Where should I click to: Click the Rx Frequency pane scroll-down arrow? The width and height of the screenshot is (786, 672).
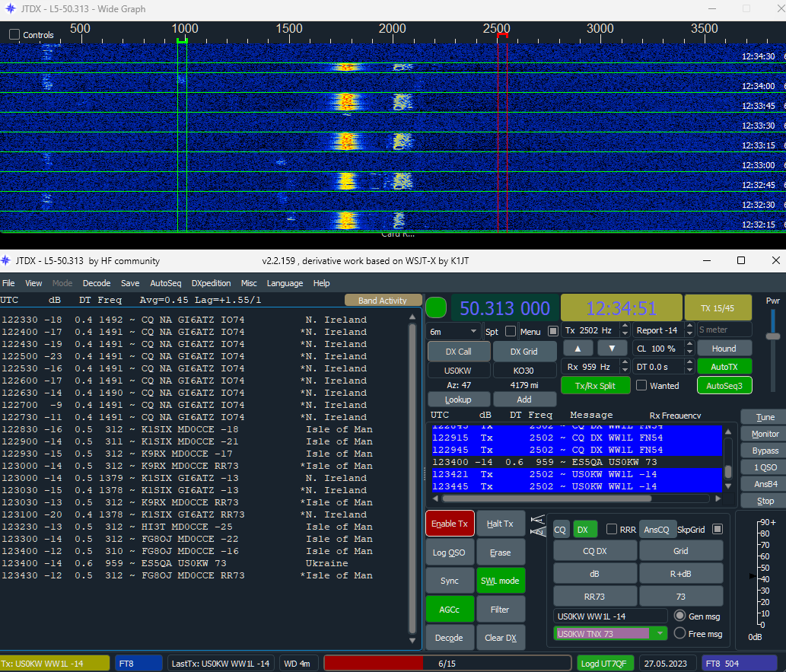click(728, 486)
